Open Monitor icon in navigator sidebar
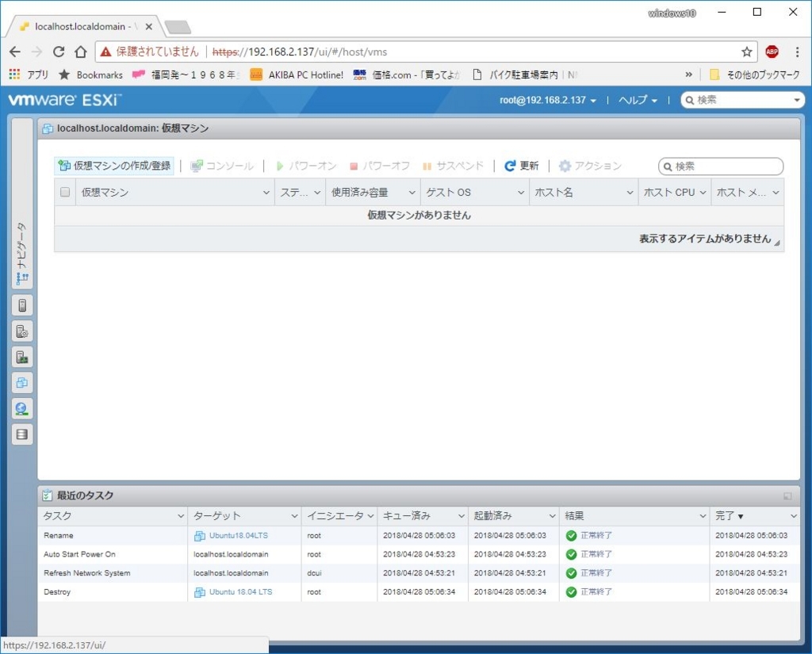This screenshot has width=812, height=654. point(22,358)
